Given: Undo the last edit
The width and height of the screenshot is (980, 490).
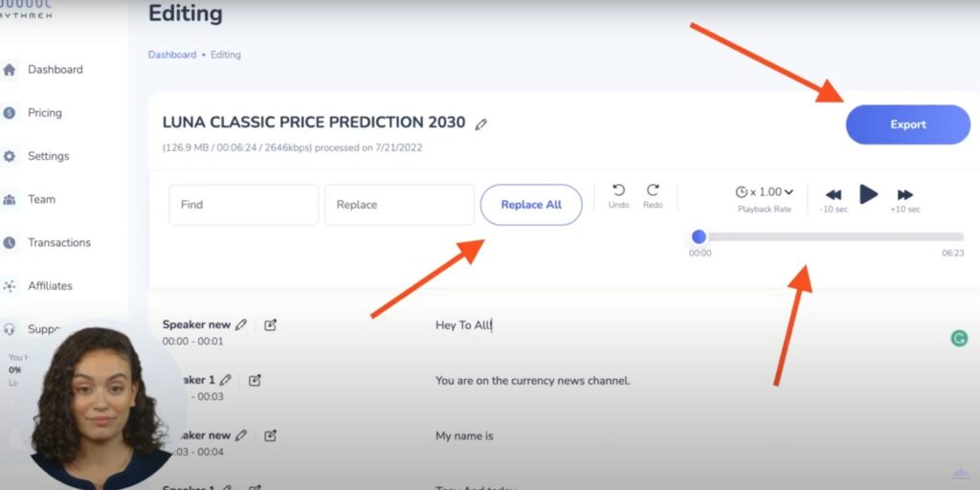Looking at the screenshot, I should [619, 196].
